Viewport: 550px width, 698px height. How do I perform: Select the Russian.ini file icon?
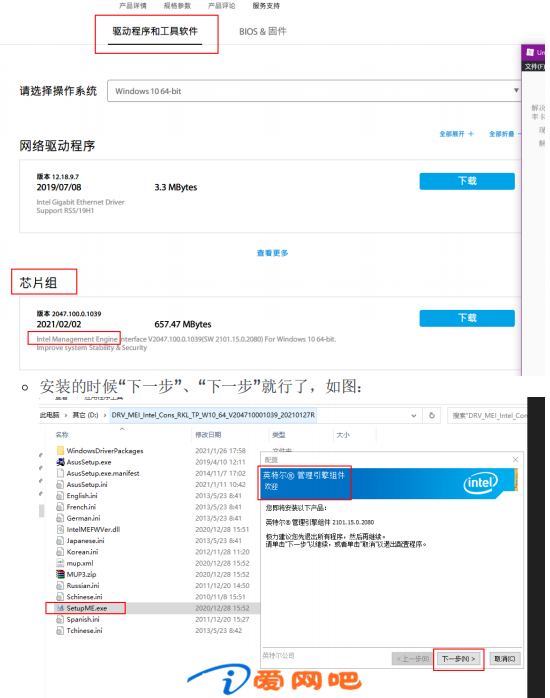tap(61, 585)
